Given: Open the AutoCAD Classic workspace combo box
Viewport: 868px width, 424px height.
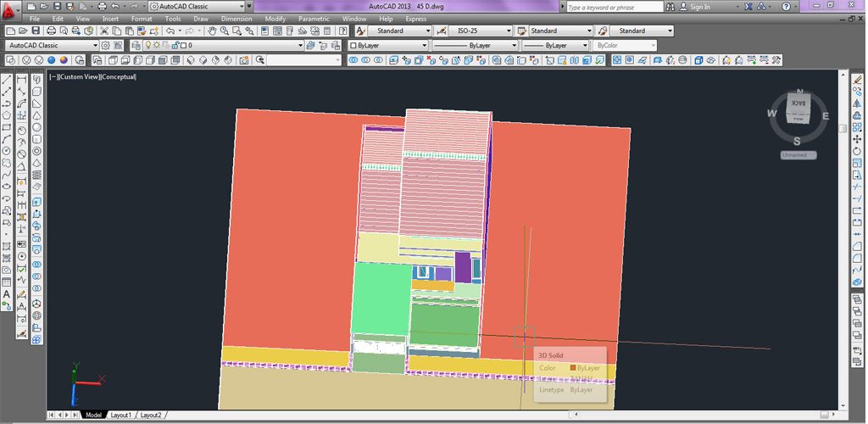Looking at the screenshot, I should [52, 46].
